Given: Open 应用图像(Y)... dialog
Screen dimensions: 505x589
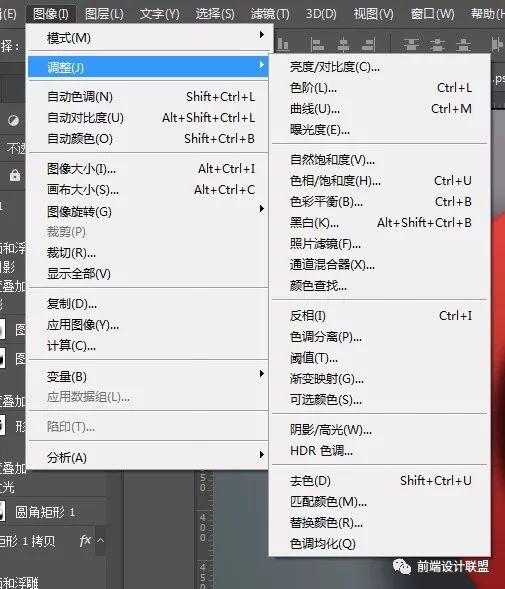Looking at the screenshot, I should (149, 325).
